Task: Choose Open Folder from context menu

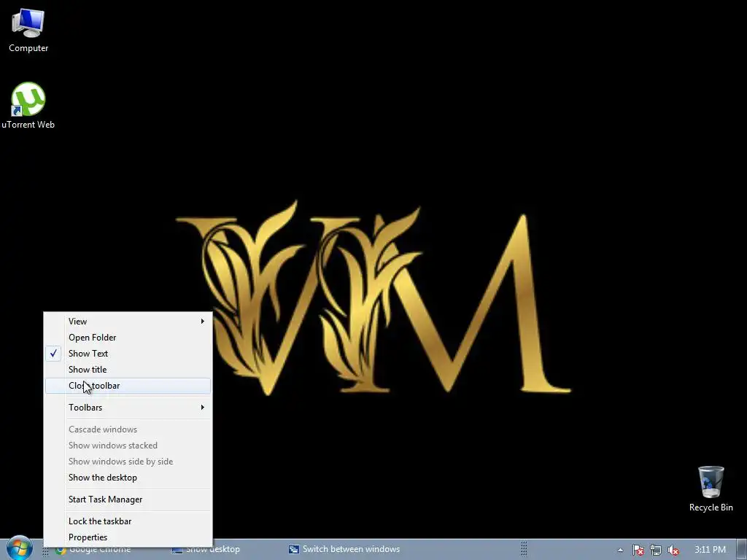Action: pyautogui.click(x=128, y=338)
